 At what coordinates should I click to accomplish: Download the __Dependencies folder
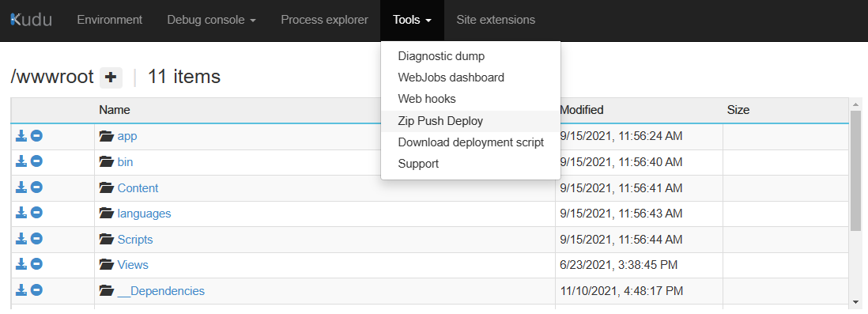click(x=21, y=290)
